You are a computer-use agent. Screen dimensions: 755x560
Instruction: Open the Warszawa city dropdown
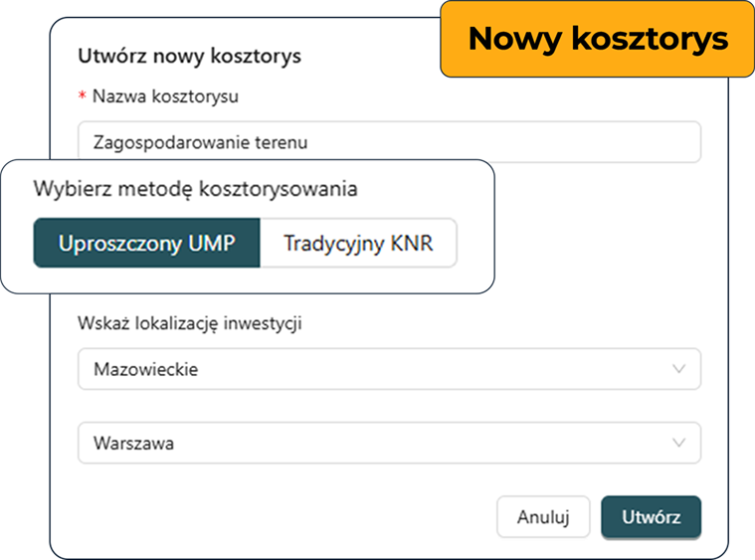388,444
